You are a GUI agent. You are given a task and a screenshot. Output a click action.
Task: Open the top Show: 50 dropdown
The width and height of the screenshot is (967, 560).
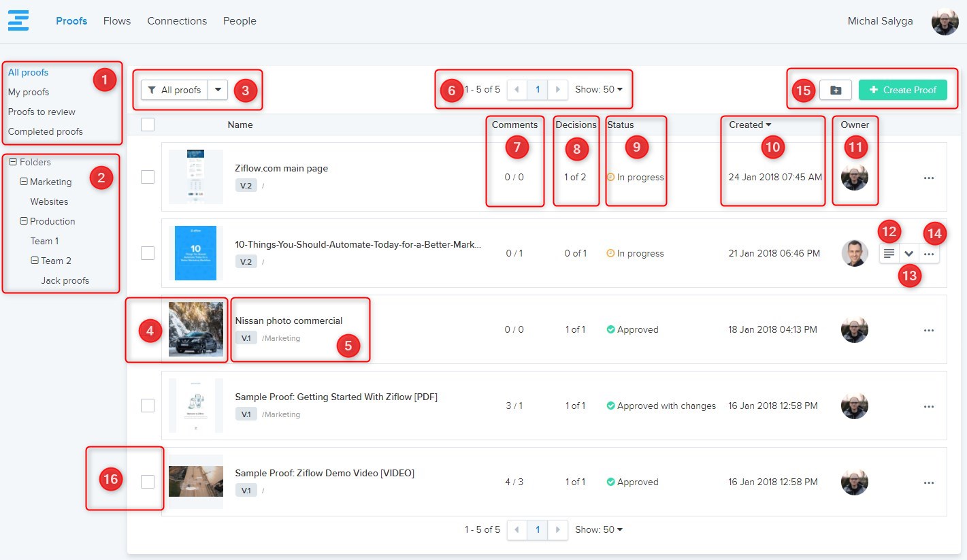point(599,89)
